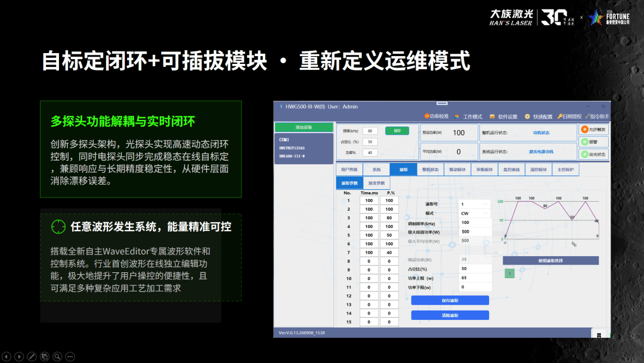Screen dimensions: 644x363
Task: Click the top 占空比 field showing 50
Action: [x=370, y=142]
